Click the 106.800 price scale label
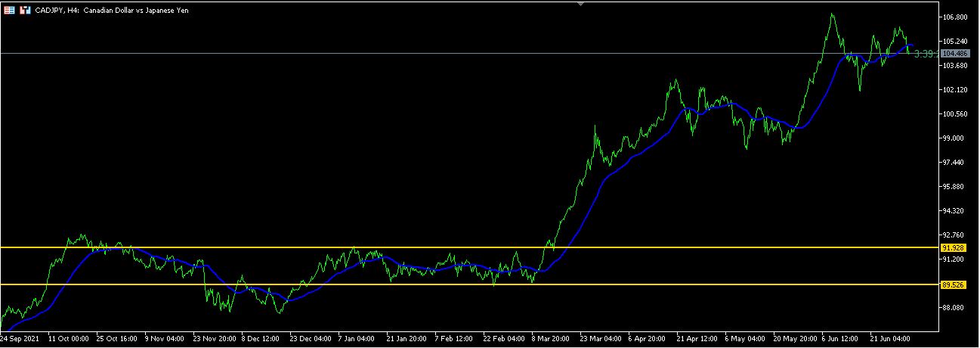The height and width of the screenshot is (348, 980). [954, 17]
